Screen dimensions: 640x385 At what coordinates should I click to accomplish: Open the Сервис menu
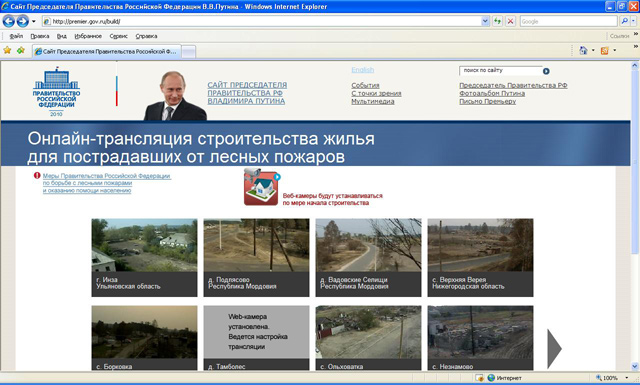118,36
